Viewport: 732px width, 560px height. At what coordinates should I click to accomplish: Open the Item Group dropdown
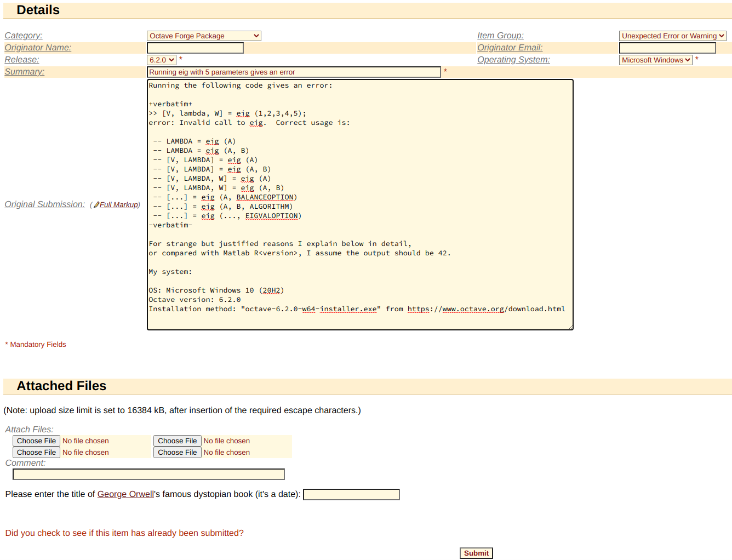tap(673, 36)
